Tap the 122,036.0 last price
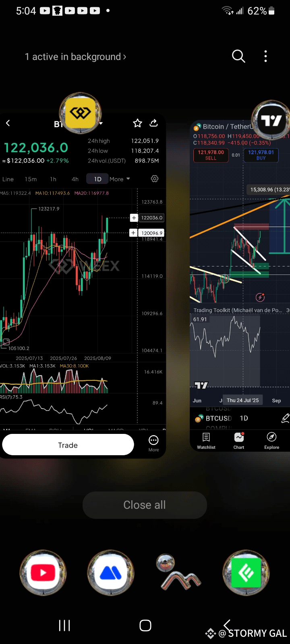The image size is (290, 644). 36,148
